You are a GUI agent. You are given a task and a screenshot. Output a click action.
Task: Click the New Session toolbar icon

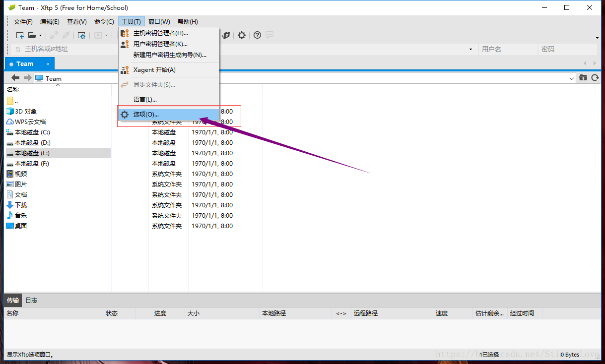tap(20, 35)
